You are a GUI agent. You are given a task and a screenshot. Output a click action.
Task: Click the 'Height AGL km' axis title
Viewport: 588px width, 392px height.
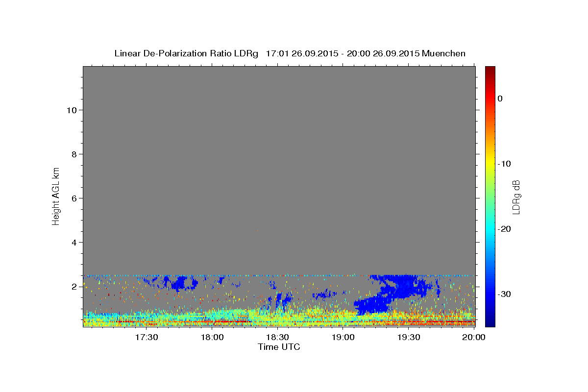[56, 196]
